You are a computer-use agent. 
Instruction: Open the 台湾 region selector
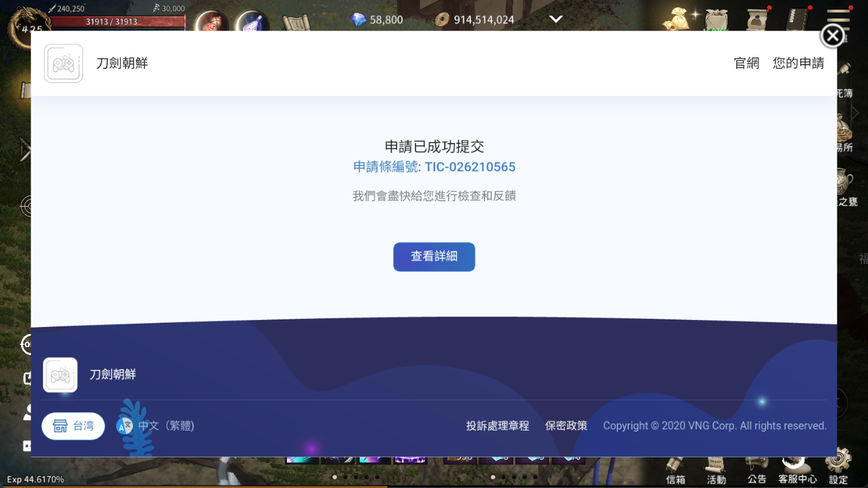pyautogui.click(x=74, y=426)
